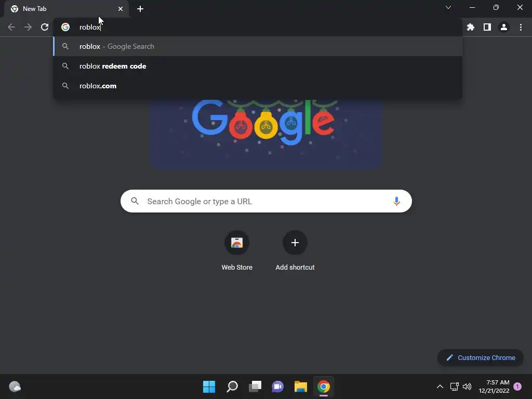Viewport: 532px width, 399px height.
Task: Open the Windows Start menu
Action: 209,387
